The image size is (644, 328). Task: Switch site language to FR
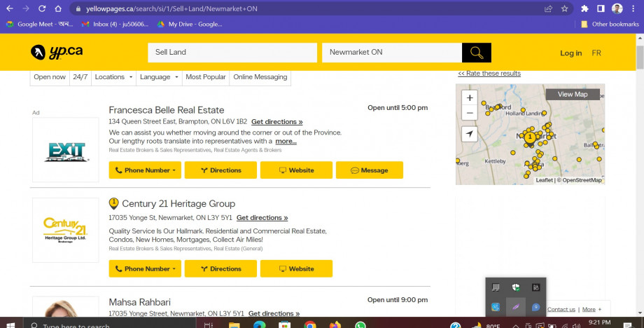point(596,53)
